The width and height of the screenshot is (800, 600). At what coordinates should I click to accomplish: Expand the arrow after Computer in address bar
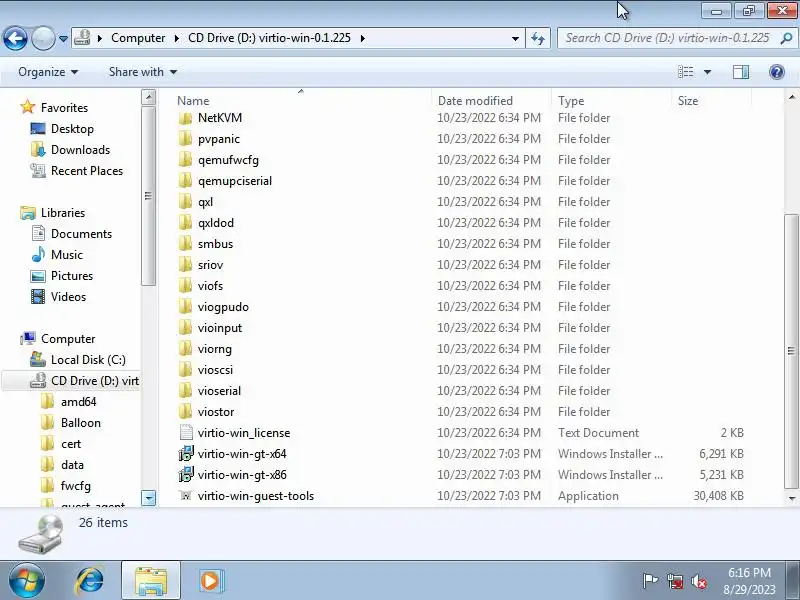click(177, 38)
